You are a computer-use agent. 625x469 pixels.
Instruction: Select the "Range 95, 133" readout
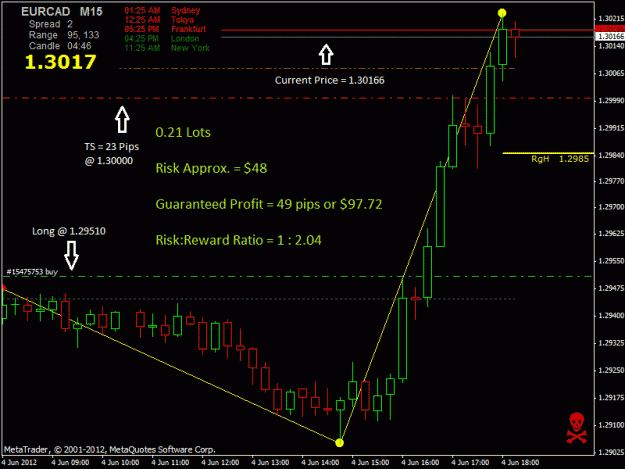[64, 35]
